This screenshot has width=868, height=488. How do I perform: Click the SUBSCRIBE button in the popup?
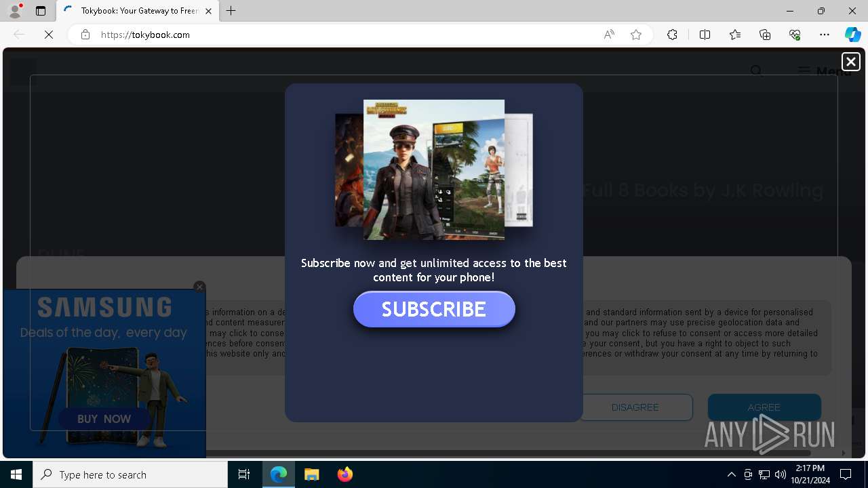(x=434, y=309)
